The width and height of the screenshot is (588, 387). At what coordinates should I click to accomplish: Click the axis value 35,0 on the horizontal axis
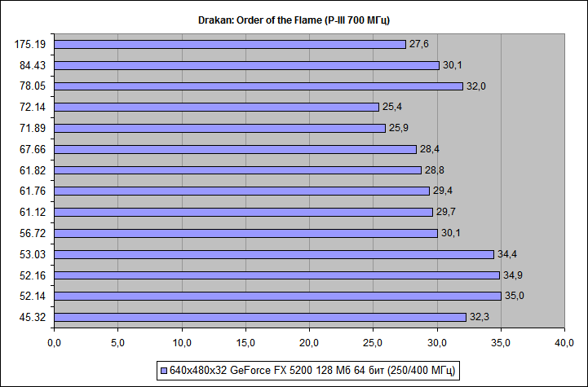(501, 343)
